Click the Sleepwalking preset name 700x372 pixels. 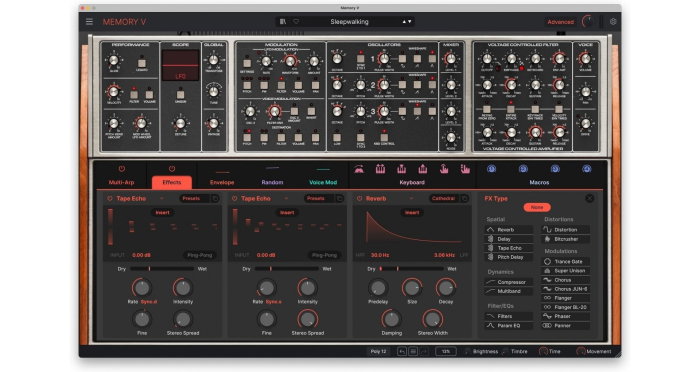point(349,21)
